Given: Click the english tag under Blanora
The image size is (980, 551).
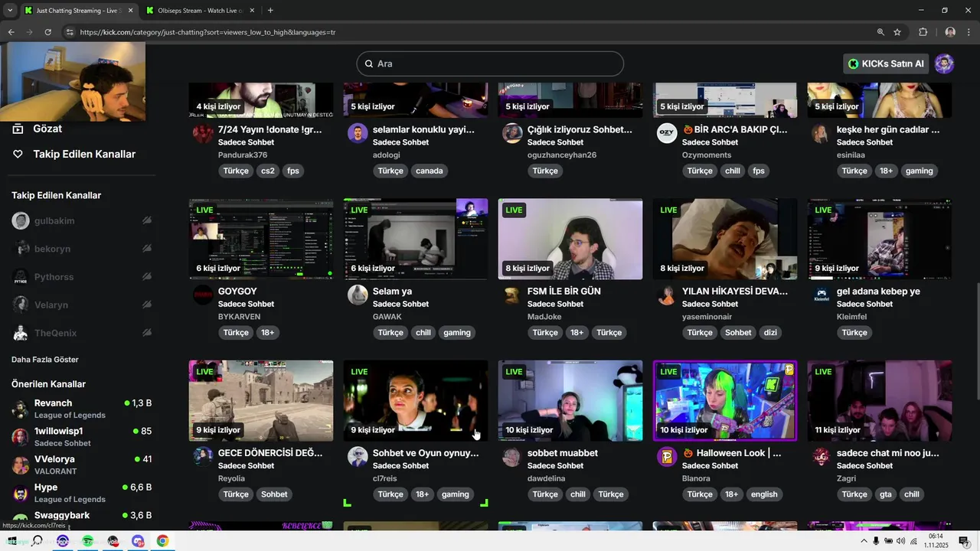Looking at the screenshot, I should coord(764,494).
